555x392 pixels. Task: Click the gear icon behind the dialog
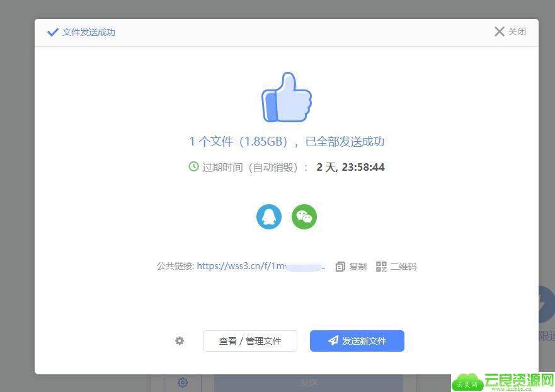pos(183,383)
